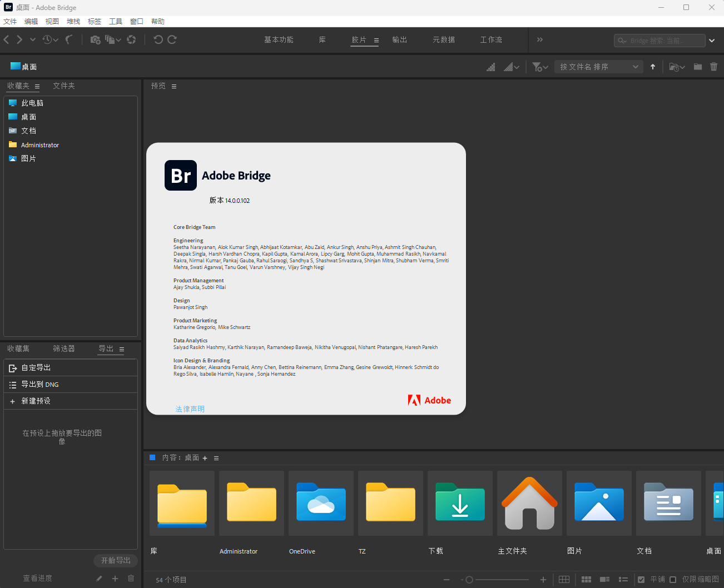The image size is (724, 588).
Task: Switch to 元数据 workspace
Action: pos(444,40)
